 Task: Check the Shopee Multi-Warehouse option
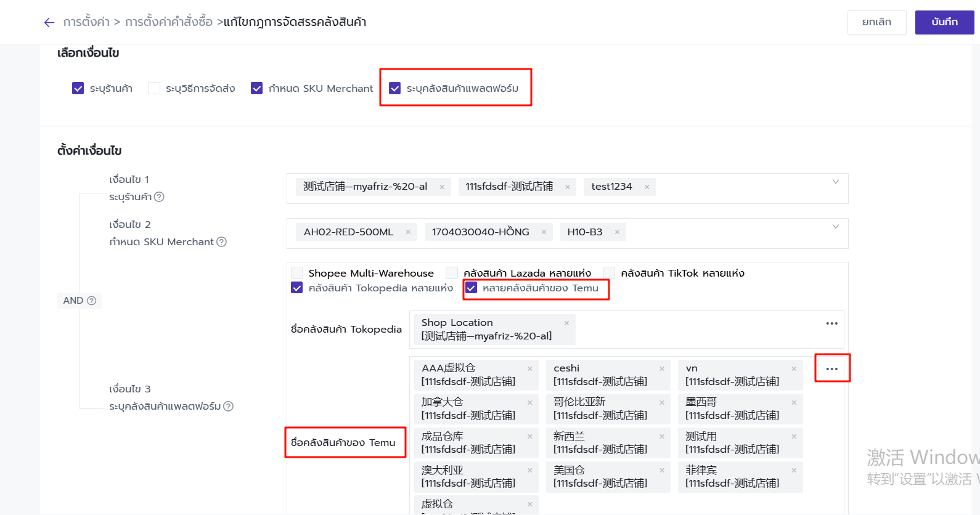point(297,273)
